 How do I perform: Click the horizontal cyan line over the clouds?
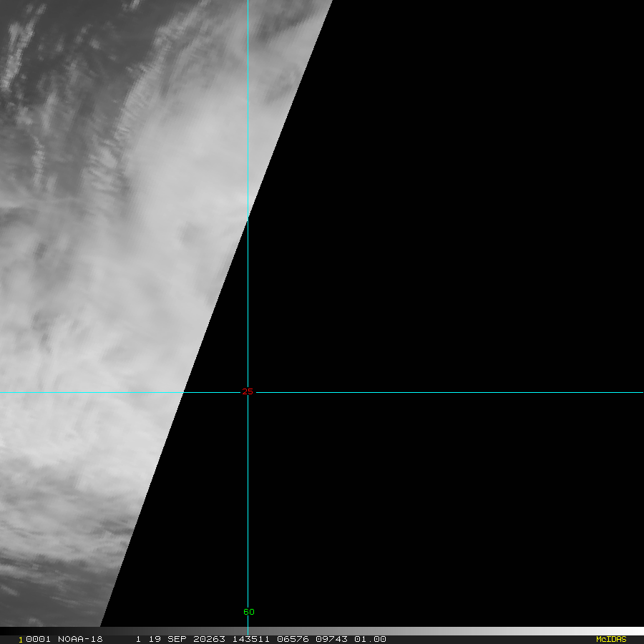pos(86,392)
